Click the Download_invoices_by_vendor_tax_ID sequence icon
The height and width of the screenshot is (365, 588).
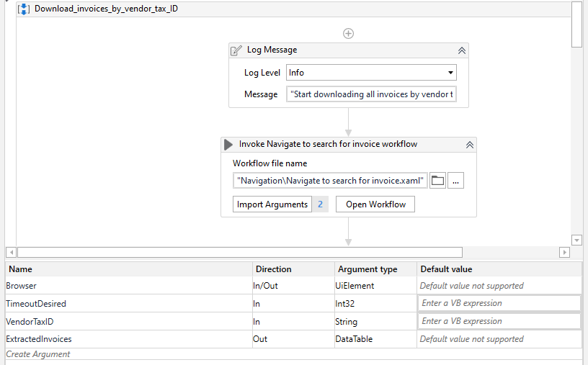(x=23, y=9)
